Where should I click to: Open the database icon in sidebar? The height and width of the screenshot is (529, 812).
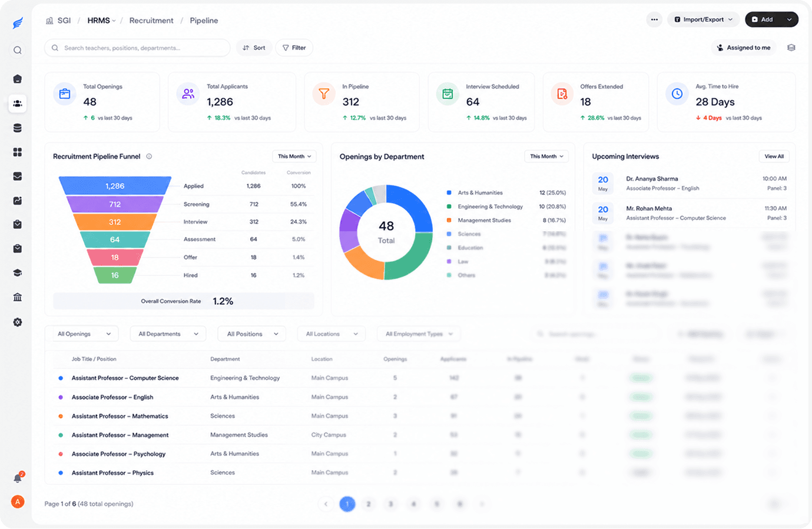[x=18, y=128]
